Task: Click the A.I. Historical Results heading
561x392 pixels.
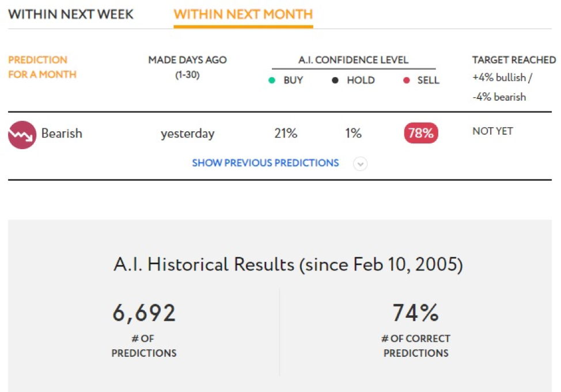Action: tap(289, 265)
